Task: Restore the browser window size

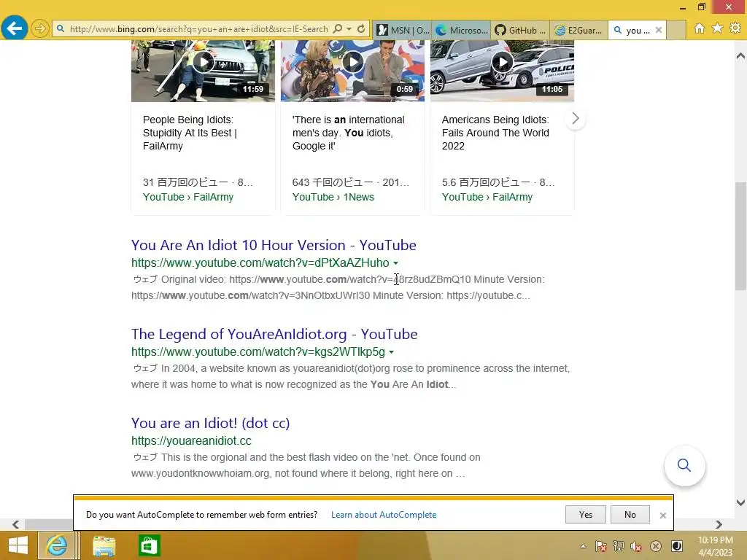Action: [702, 7]
